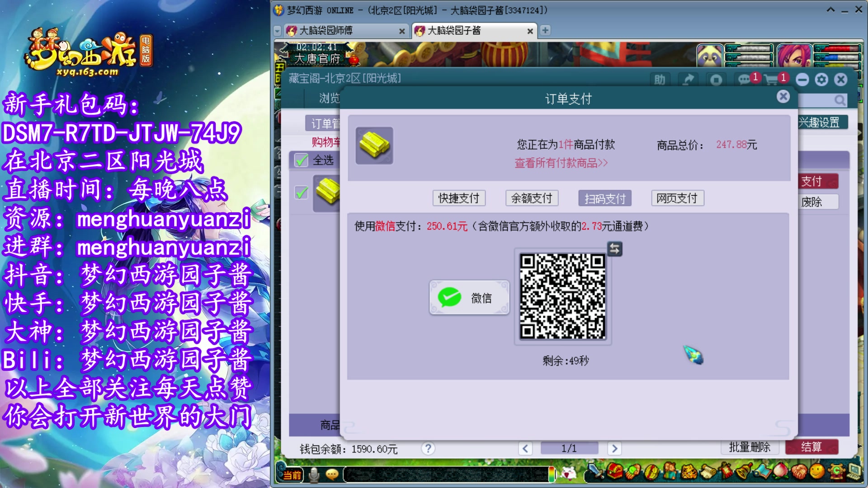Click the handshake friends icon
The height and width of the screenshot is (488, 868).
(799, 473)
